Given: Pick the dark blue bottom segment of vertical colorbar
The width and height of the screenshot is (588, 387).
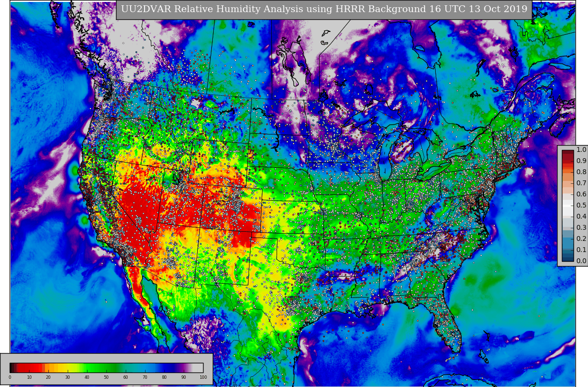Looking at the screenshot, I should tap(568, 258).
